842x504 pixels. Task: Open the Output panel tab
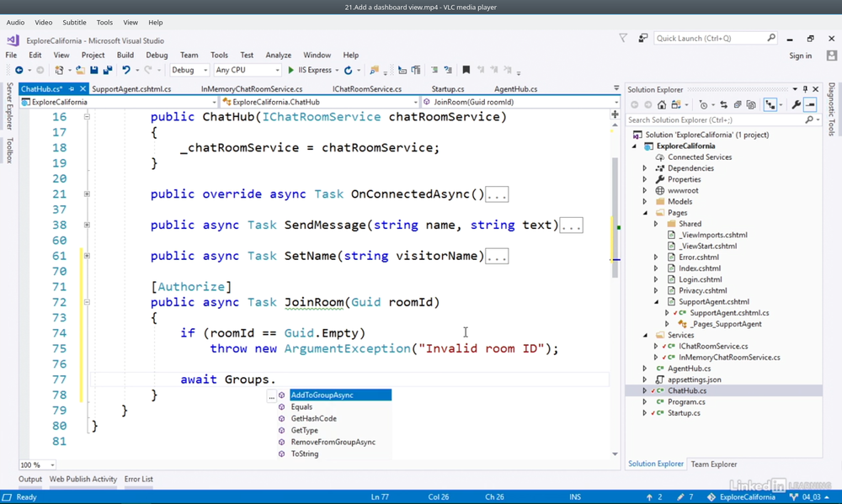coord(30,479)
